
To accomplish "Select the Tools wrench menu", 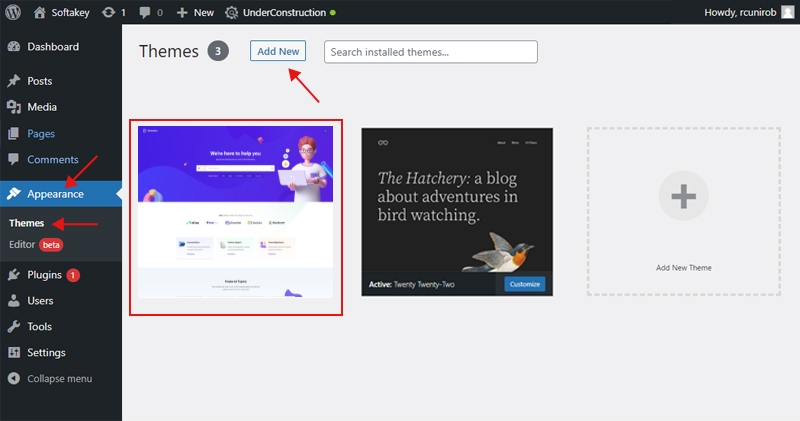I will (39, 326).
